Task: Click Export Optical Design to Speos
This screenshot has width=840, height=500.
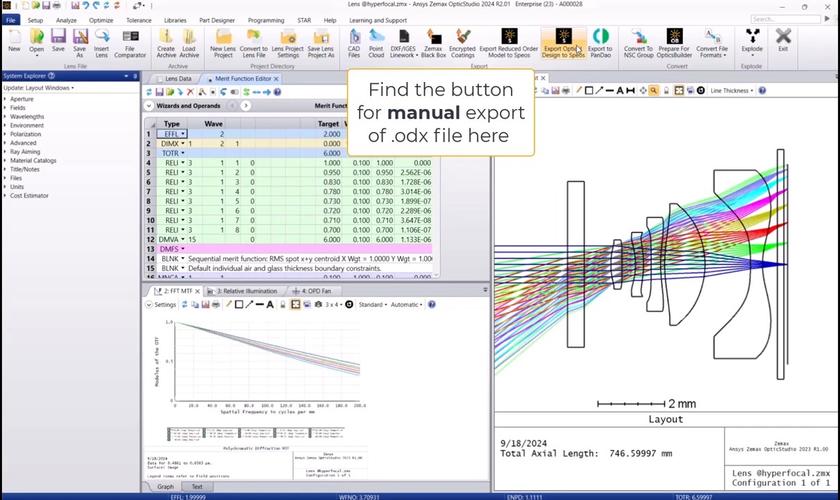Action: point(563,43)
